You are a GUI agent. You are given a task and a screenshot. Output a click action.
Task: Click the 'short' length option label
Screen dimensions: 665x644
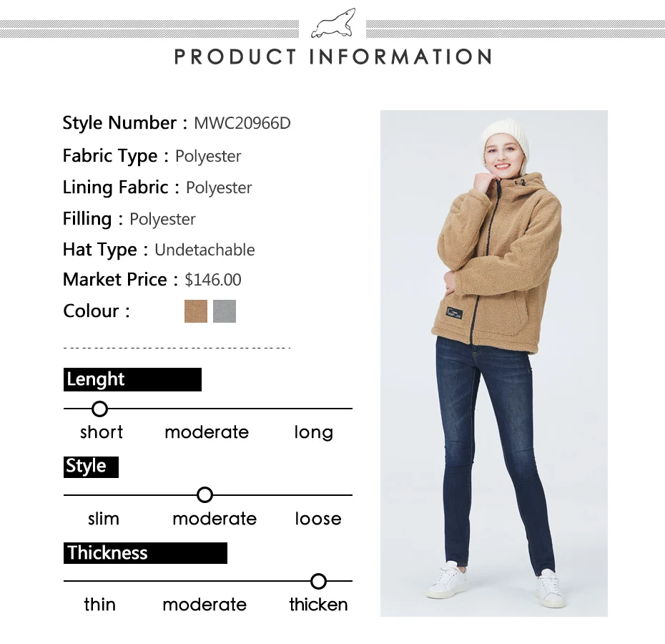point(102,432)
